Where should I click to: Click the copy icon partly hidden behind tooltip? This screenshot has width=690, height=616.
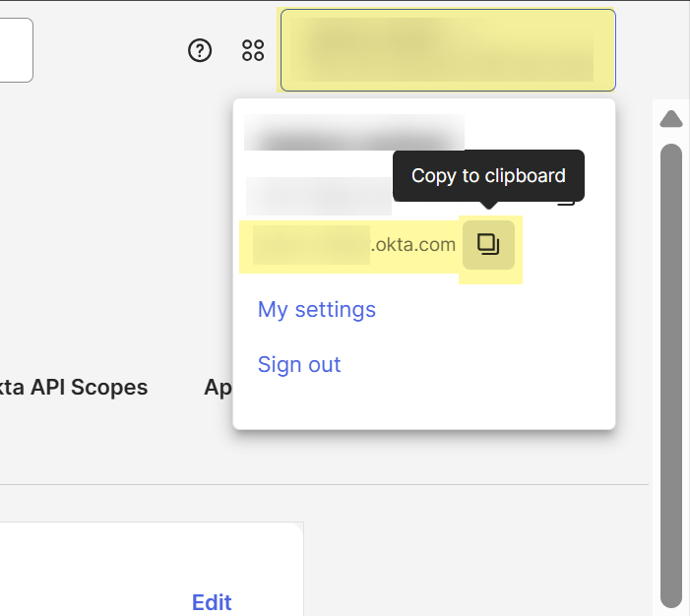(568, 201)
